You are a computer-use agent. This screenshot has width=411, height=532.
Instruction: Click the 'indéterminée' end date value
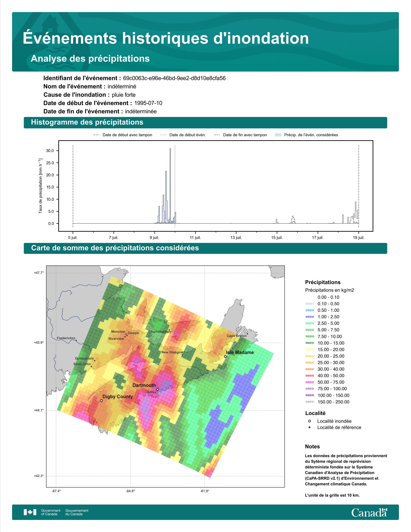(141, 112)
